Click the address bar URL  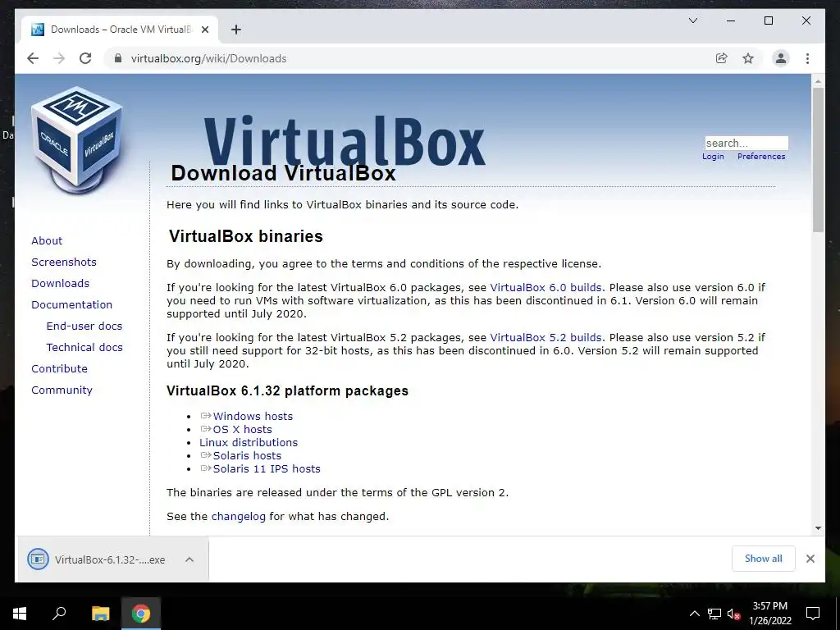(x=209, y=58)
